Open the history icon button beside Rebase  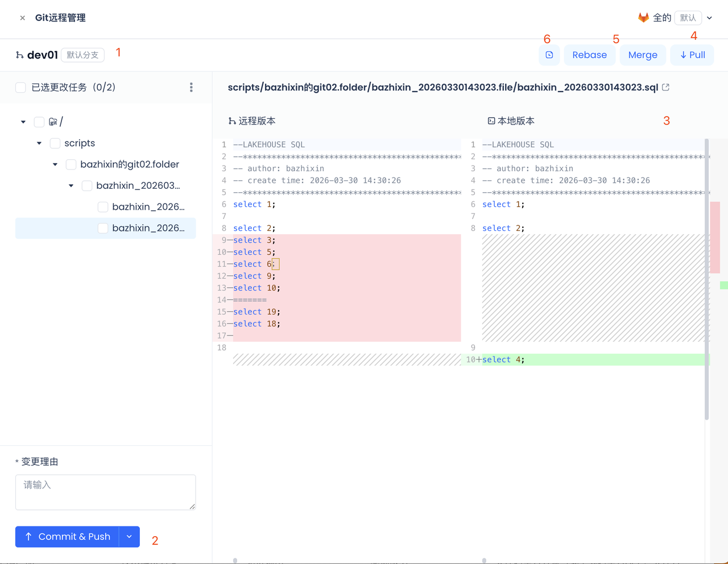[x=549, y=55]
